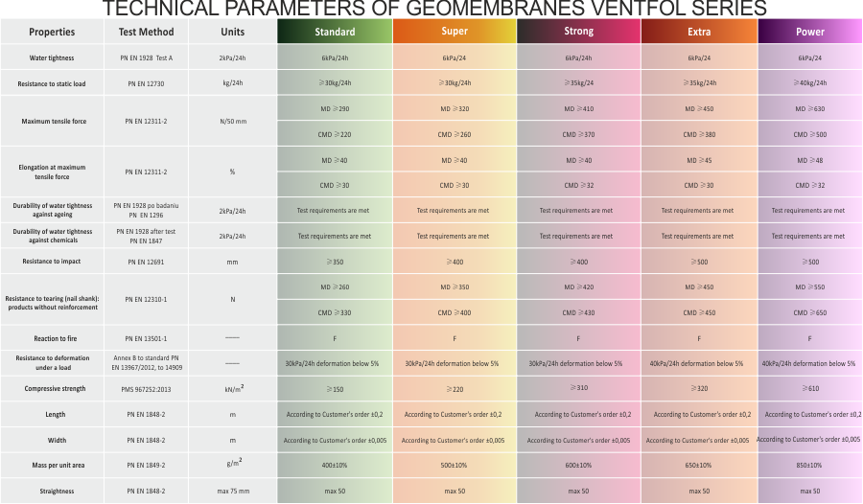The height and width of the screenshot is (504, 863).
Task: Click the Straightness row label
Action: tap(52, 491)
